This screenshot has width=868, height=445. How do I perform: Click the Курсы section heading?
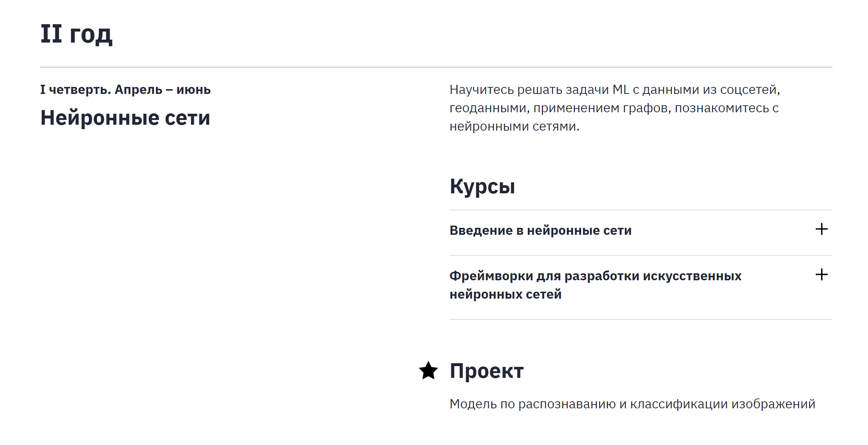[x=482, y=186]
